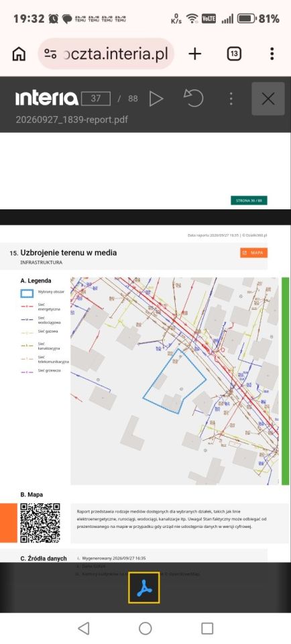Tap the Android recent apps square
291x644 pixels.
click(x=207, y=628)
